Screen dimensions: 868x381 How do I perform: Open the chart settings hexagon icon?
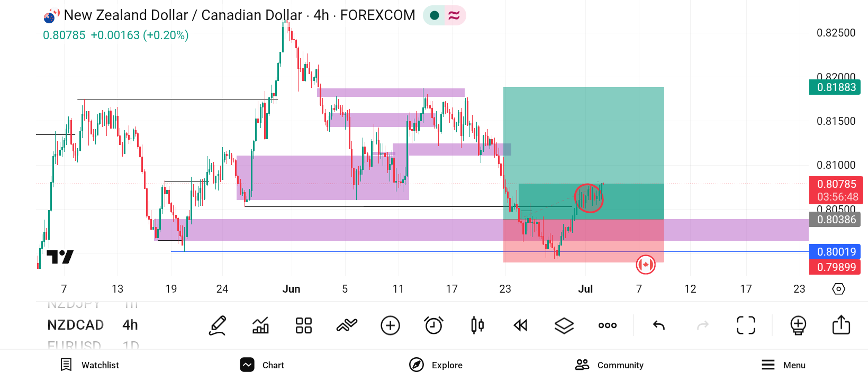pos(839,289)
